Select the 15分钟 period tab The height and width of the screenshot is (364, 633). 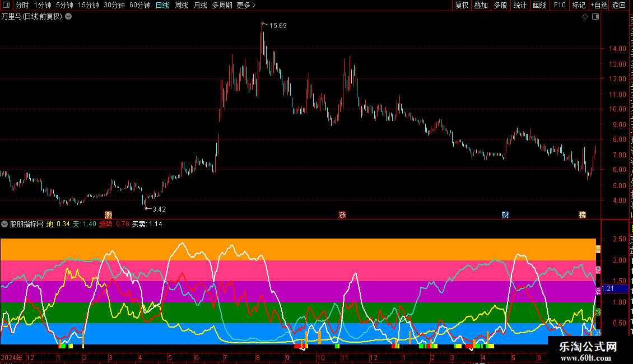[x=89, y=5]
